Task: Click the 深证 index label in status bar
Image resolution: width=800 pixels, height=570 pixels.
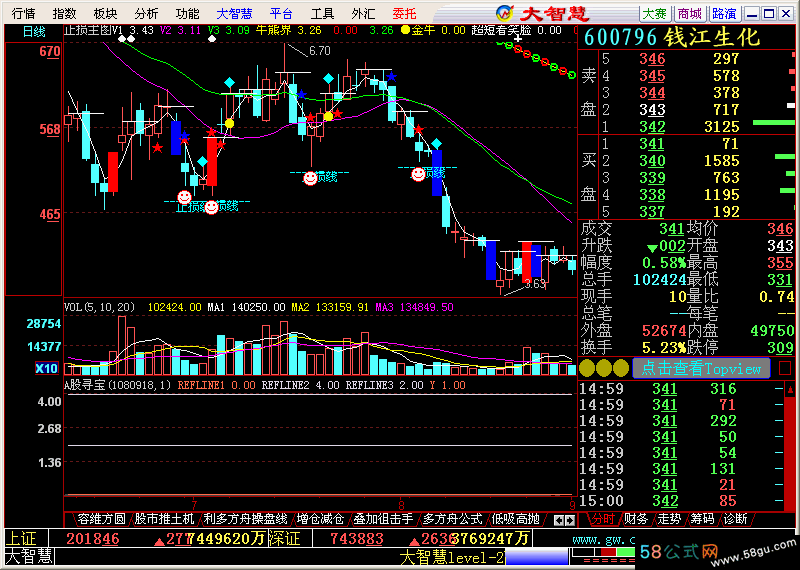Action: 285,538
